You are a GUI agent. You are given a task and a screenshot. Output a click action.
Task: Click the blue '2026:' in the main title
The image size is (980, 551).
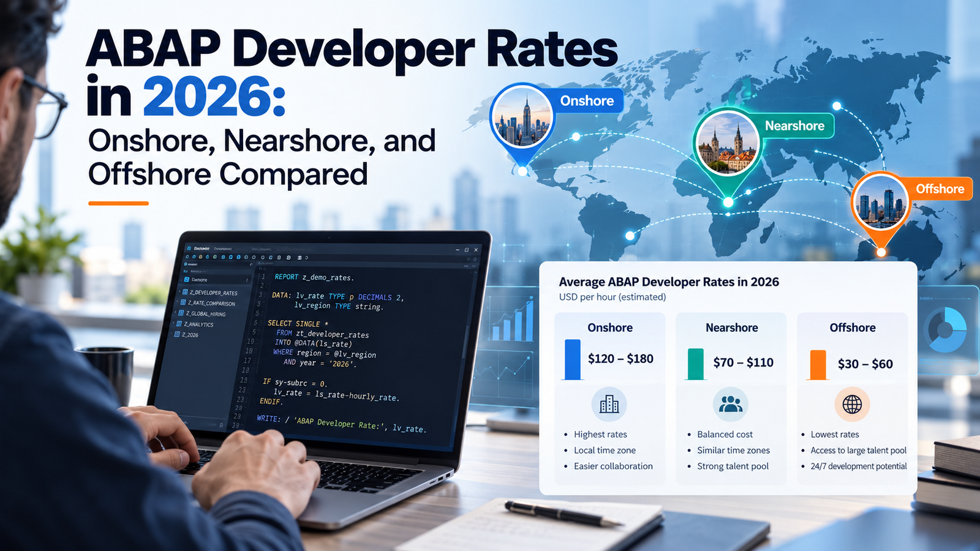click(x=214, y=97)
